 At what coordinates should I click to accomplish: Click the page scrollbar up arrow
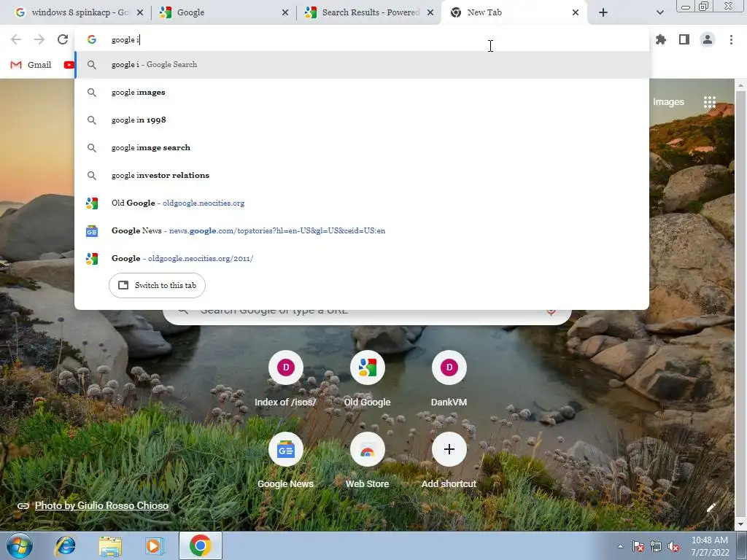(740, 85)
